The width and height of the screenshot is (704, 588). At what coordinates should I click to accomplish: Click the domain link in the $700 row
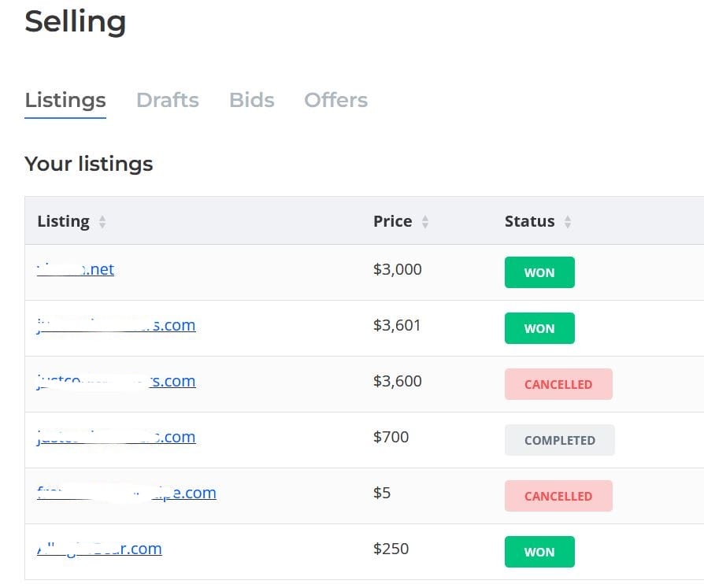(117, 438)
